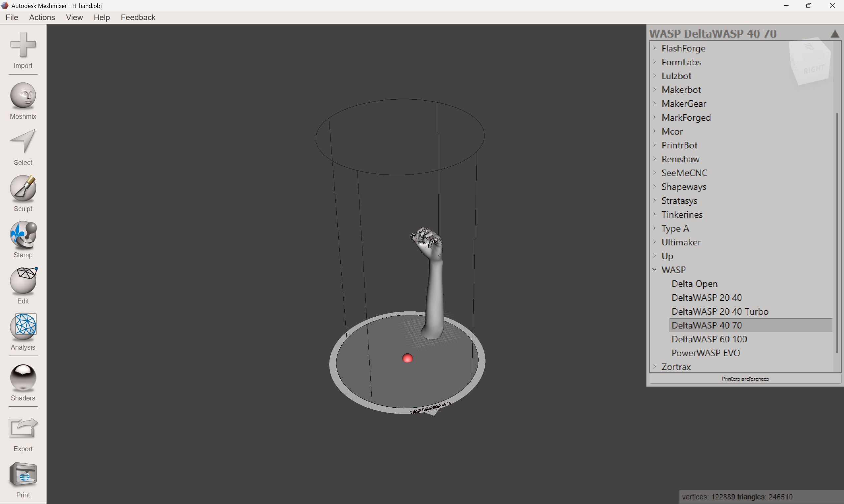Open the Sculpt tool
The width and height of the screenshot is (844, 504).
point(23,193)
